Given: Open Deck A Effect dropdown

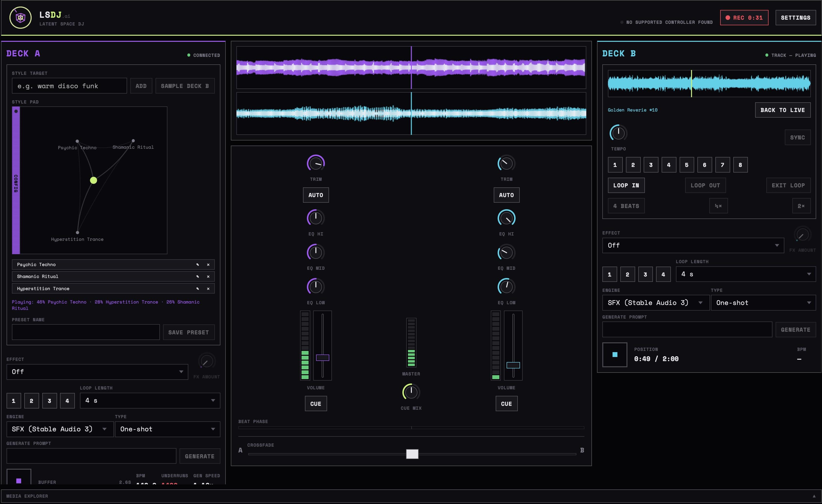Looking at the screenshot, I should [97, 372].
